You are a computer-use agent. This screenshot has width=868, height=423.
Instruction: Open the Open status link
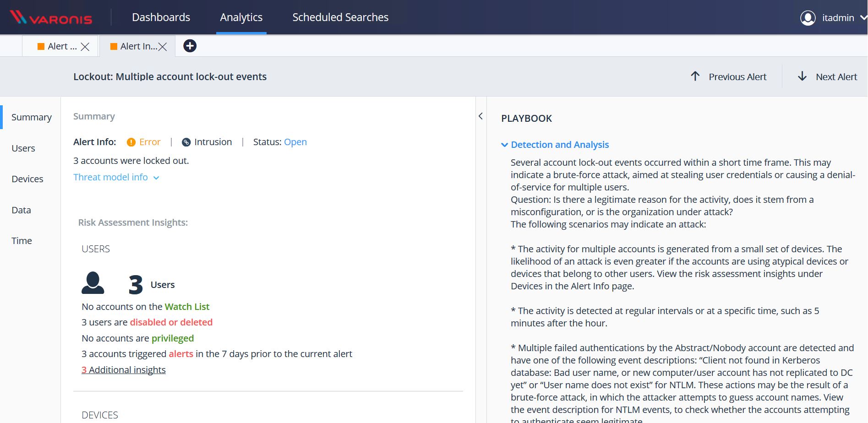coord(295,142)
